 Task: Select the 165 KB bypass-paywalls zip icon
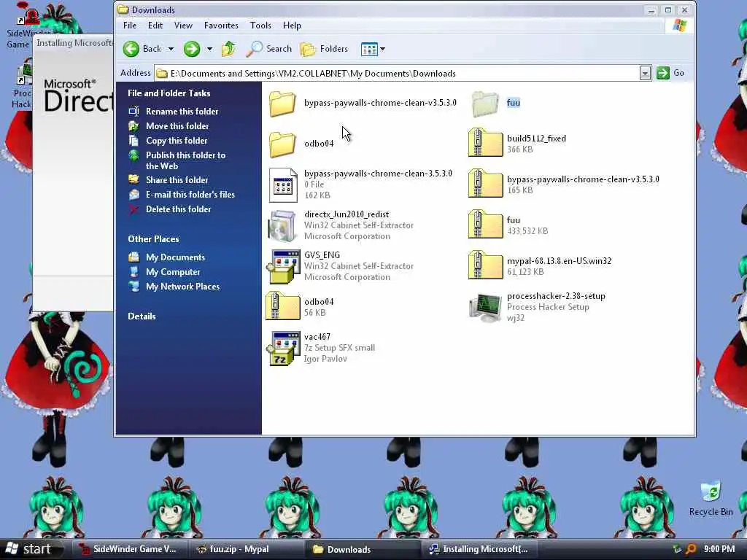pos(485,183)
